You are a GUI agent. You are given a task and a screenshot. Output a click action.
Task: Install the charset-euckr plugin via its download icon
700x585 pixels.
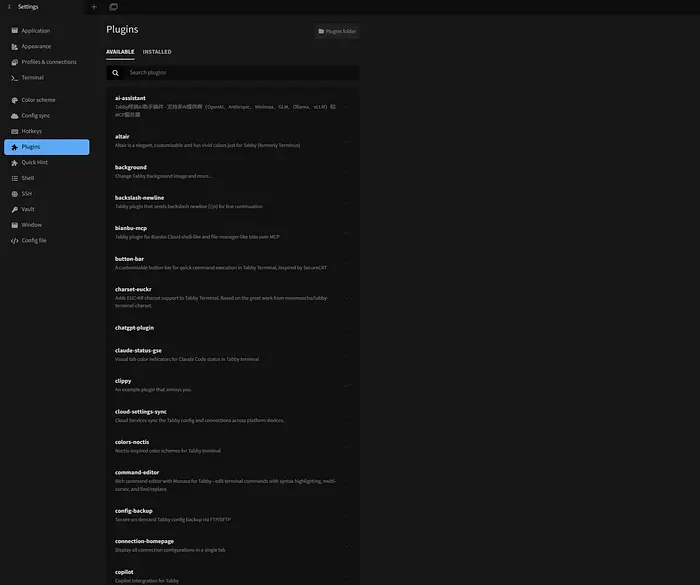pyautogui.click(x=346, y=298)
